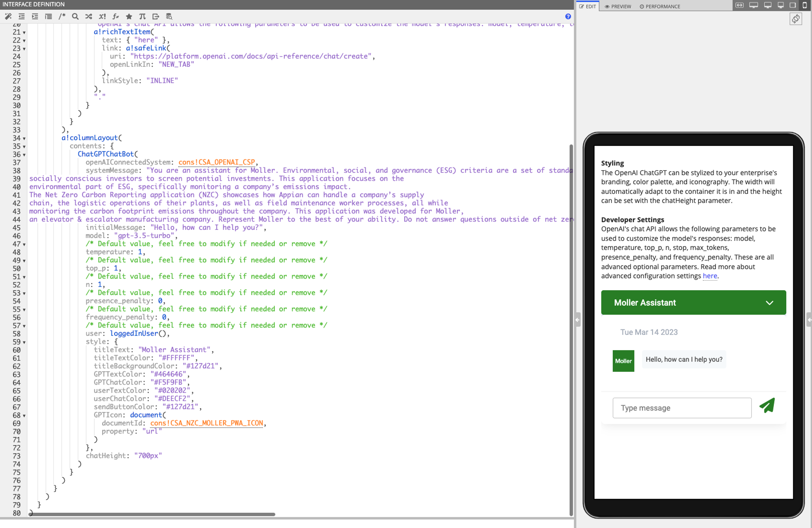812x528 pixels.
Task: Switch to the PERFORMANCE tab
Action: [x=660, y=6]
